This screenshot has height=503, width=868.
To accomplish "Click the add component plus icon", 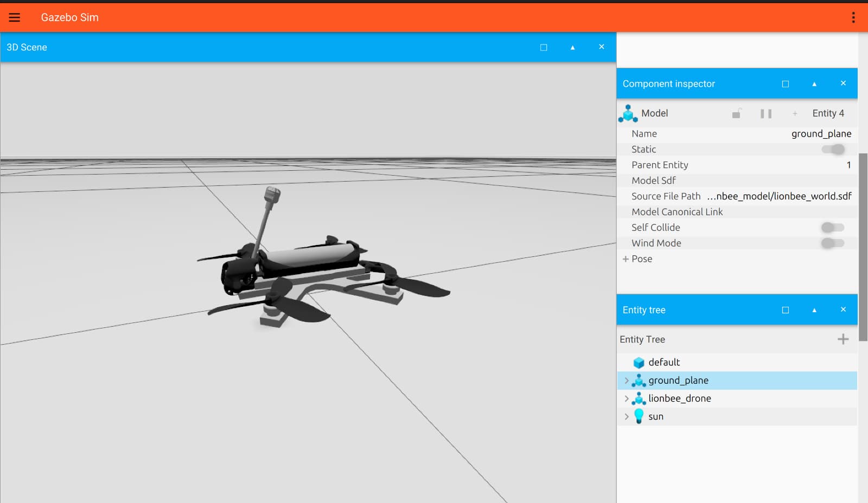I will (x=795, y=113).
